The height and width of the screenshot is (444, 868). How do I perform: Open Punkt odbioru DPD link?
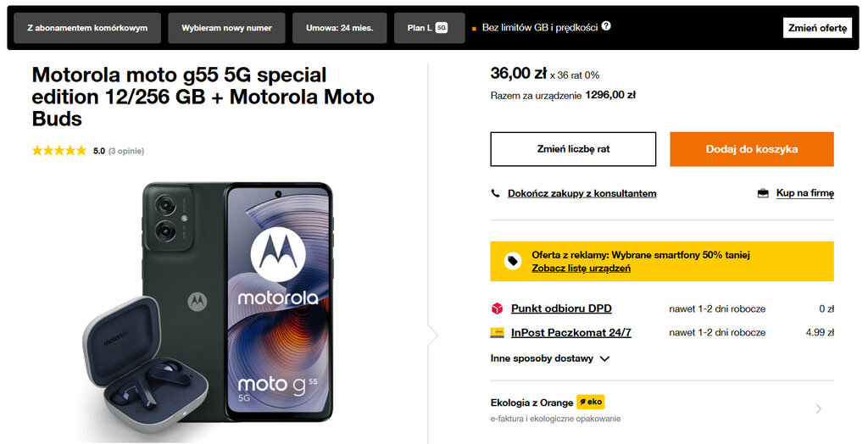click(x=561, y=308)
